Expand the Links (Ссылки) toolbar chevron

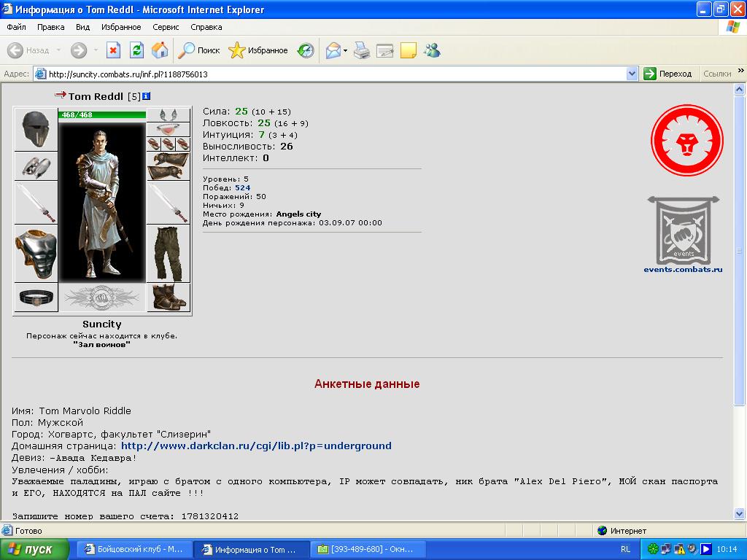coord(741,71)
